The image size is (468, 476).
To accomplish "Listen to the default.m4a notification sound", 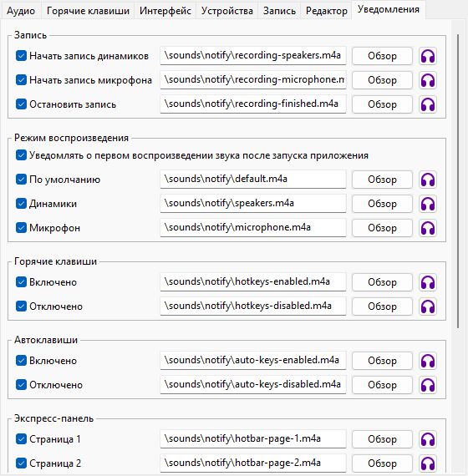I will pos(428,180).
